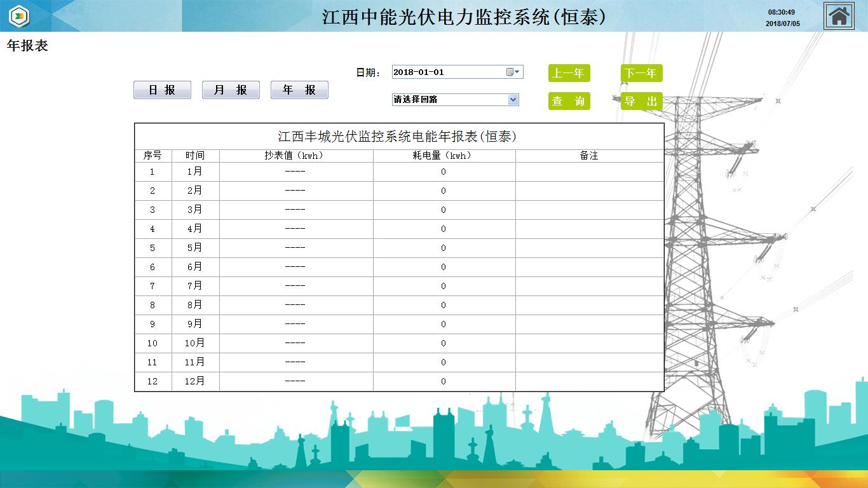Screen dimensions: 868x488
Task: Switch to the 月报 monthly report
Action: [231, 90]
